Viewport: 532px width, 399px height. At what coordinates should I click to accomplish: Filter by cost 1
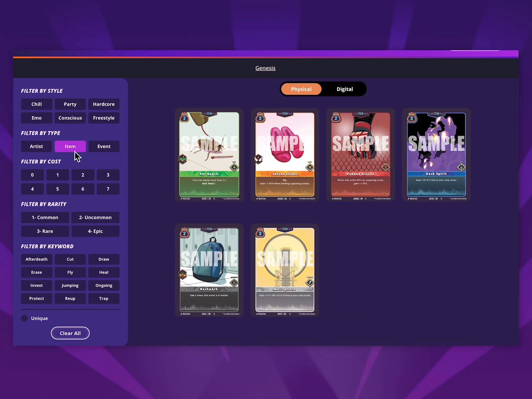pos(57,175)
